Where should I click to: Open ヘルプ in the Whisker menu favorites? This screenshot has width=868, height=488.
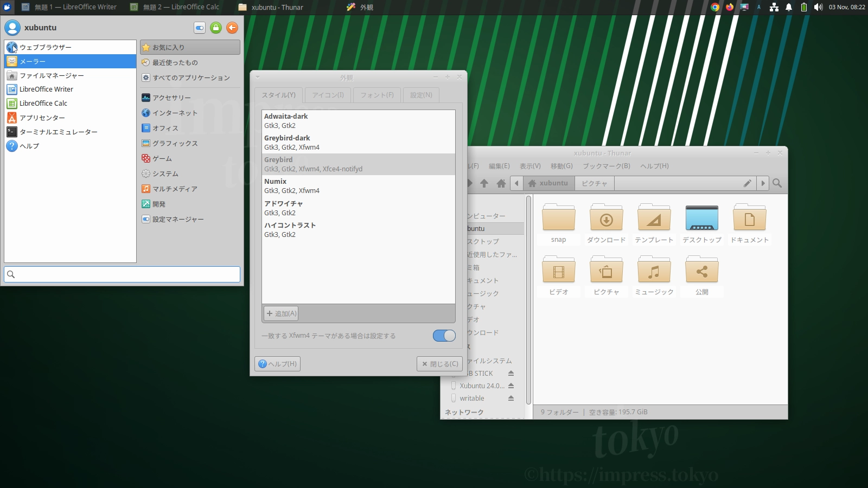click(70, 146)
